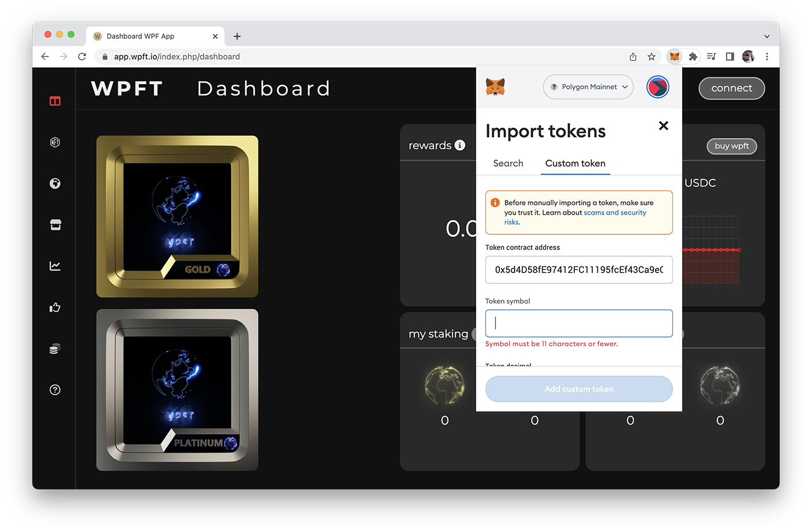812x532 pixels.
Task: Open the store icon in the sidebar
Action: point(55,224)
